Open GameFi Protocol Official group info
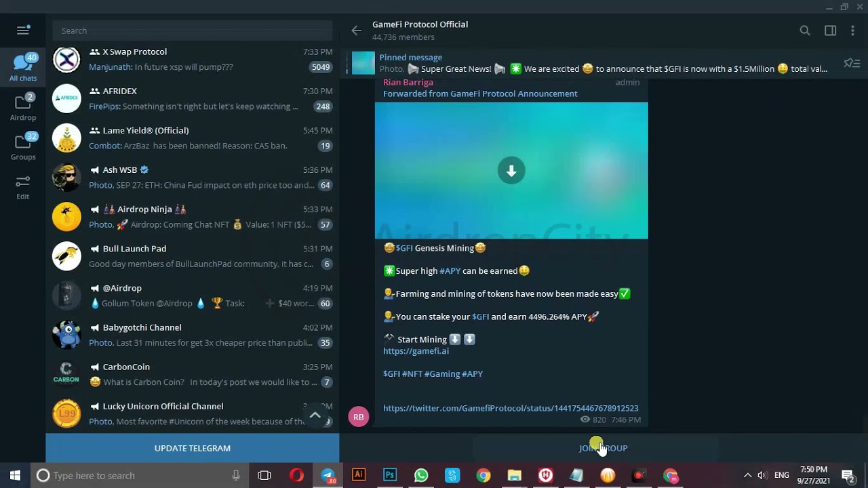Image resolution: width=868 pixels, height=488 pixels. (420, 30)
